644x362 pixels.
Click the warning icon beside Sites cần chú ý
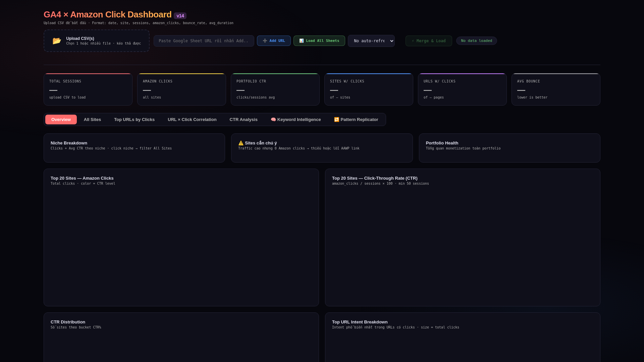pos(241,143)
